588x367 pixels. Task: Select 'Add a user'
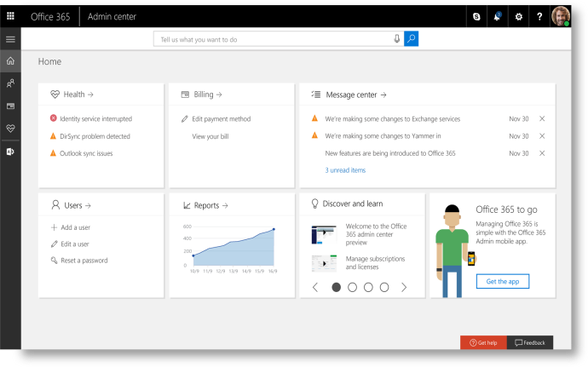click(x=75, y=227)
